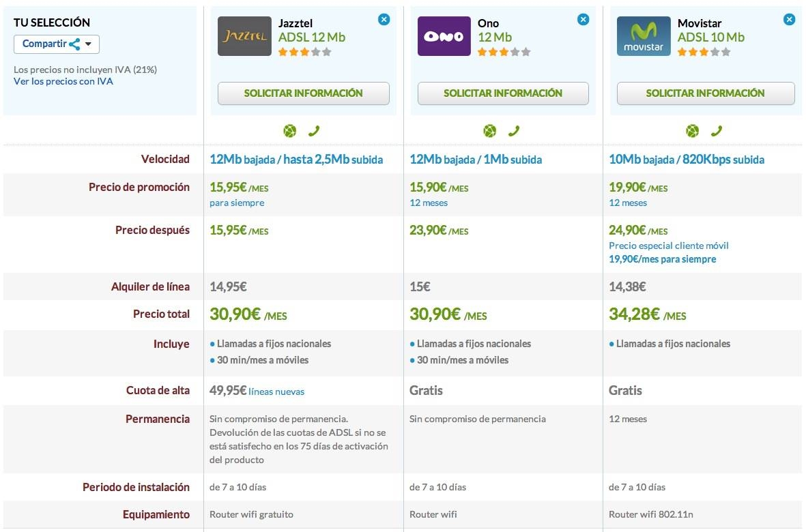The width and height of the screenshot is (806, 532).
Task: Click the internet globe icon under Ono
Action: pyautogui.click(x=489, y=131)
